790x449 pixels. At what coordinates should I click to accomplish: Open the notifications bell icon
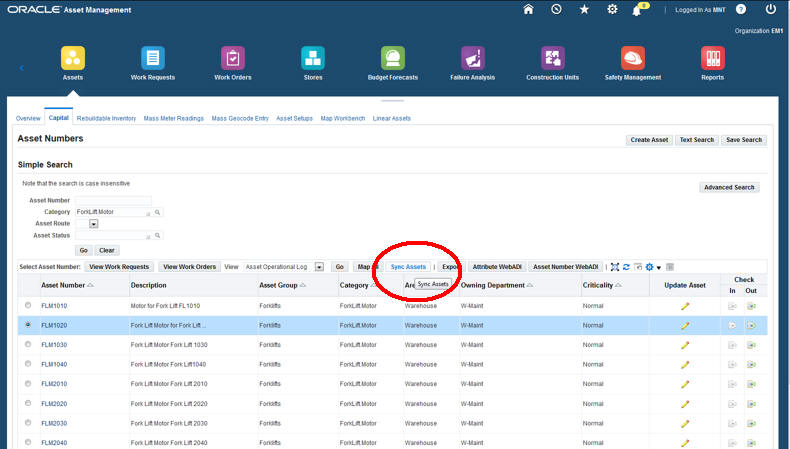[638, 10]
